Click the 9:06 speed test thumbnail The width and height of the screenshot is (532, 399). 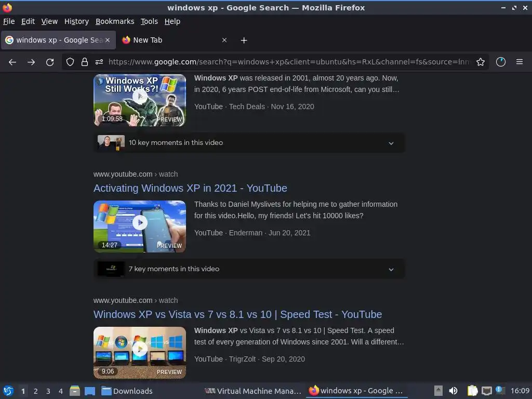[x=140, y=353]
